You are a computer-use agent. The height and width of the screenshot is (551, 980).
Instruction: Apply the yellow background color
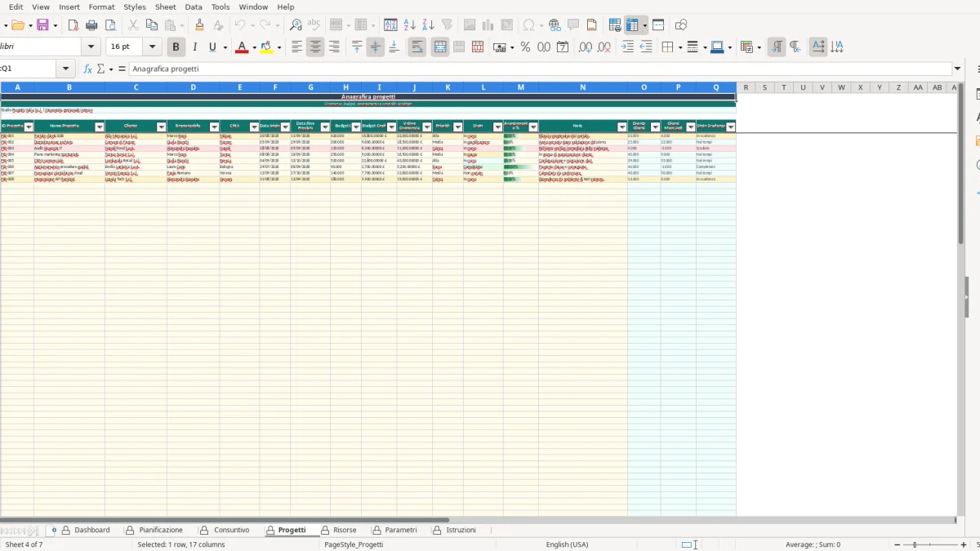click(x=266, y=47)
